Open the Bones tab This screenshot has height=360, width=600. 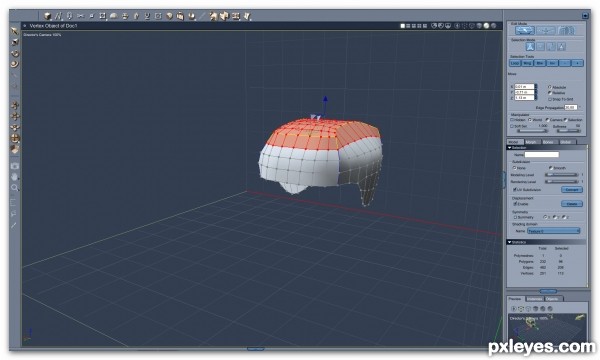coord(549,142)
